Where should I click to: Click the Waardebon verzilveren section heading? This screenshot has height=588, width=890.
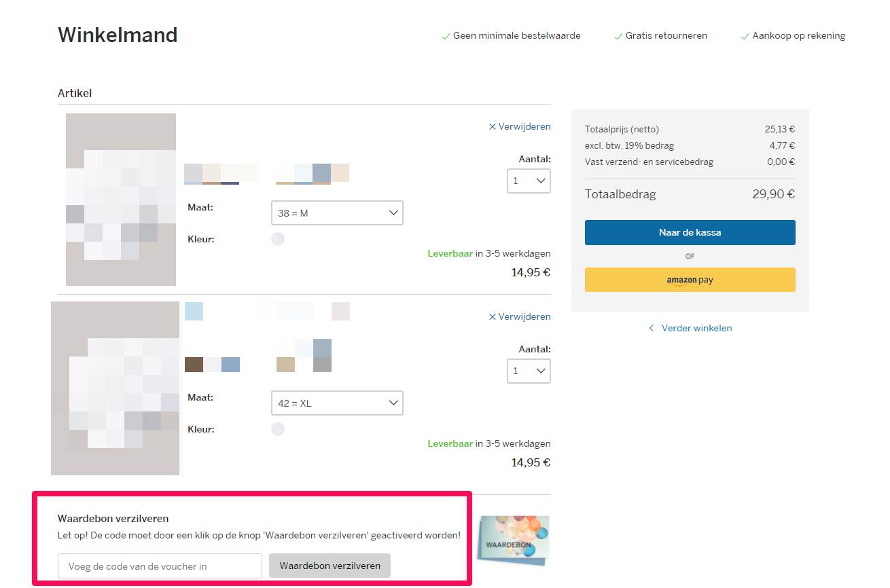point(113,519)
